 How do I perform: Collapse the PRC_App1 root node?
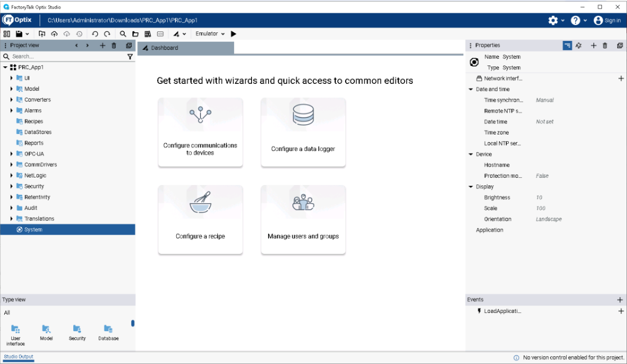point(5,67)
